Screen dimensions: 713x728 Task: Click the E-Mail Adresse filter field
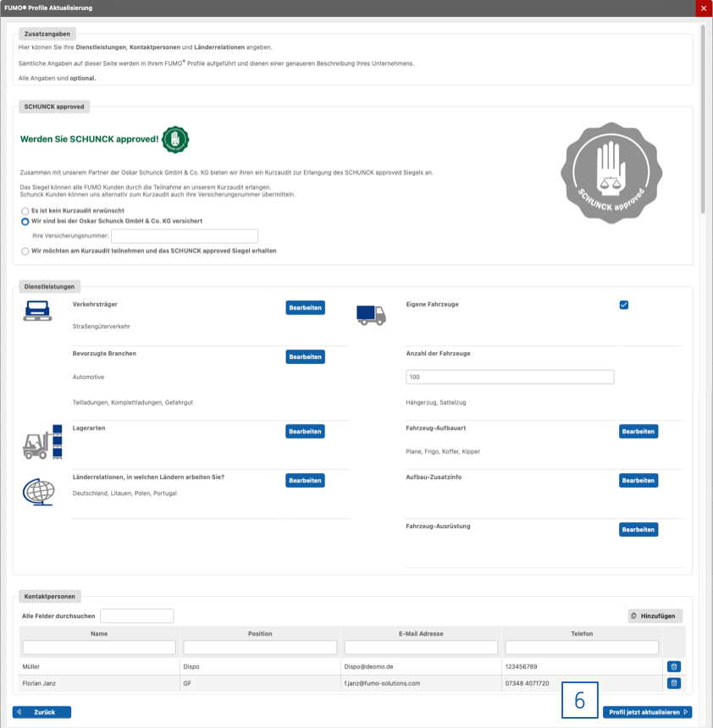[421, 648]
